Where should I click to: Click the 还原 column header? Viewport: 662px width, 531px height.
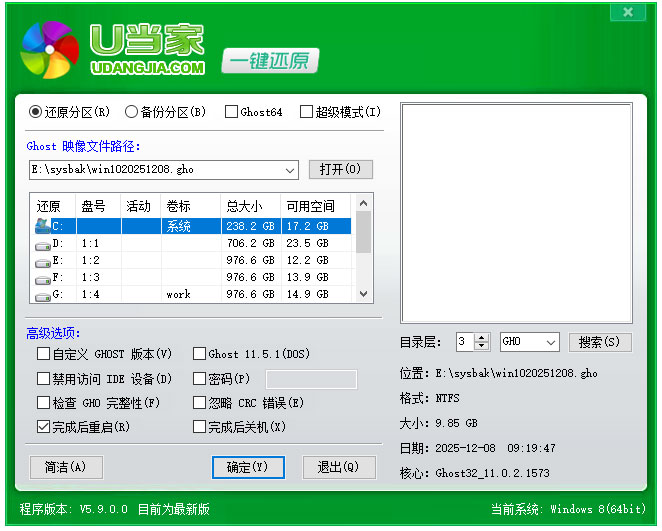point(53,206)
